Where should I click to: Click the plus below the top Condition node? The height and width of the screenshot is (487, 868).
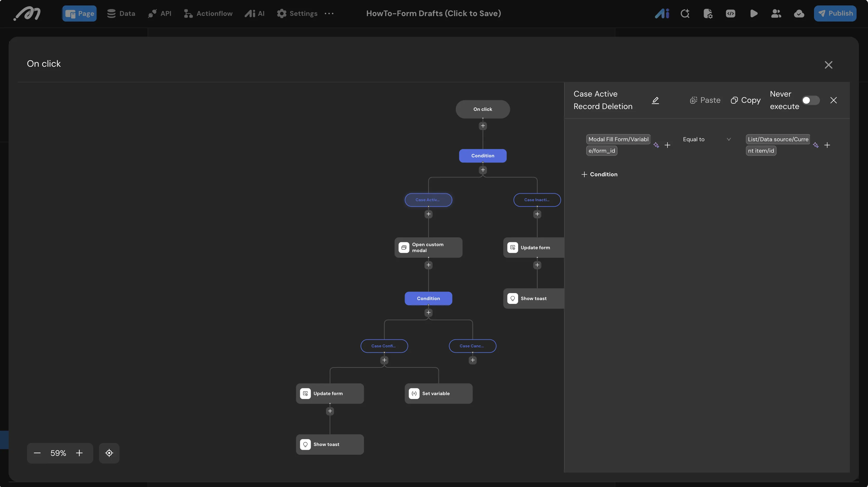[x=483, y=170]
